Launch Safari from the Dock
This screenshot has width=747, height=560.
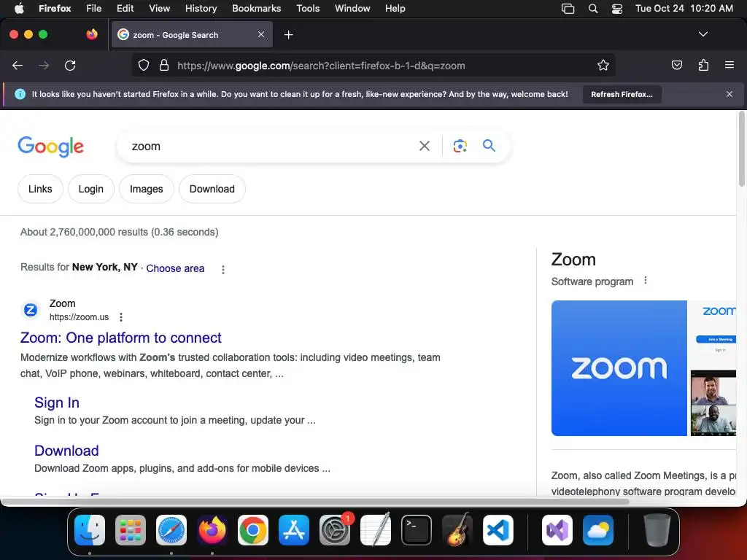pyautogui.click(x=171, y=530)
